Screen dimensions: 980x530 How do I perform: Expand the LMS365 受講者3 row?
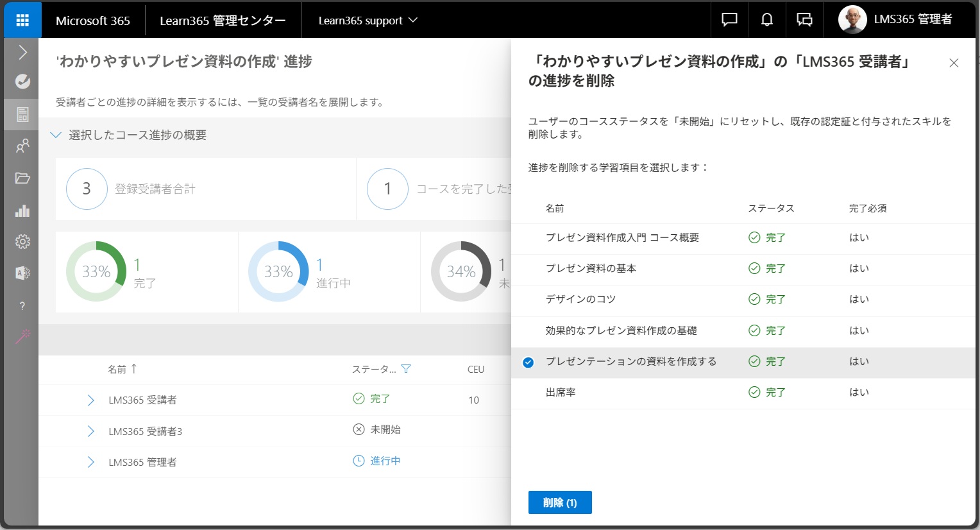90,431
